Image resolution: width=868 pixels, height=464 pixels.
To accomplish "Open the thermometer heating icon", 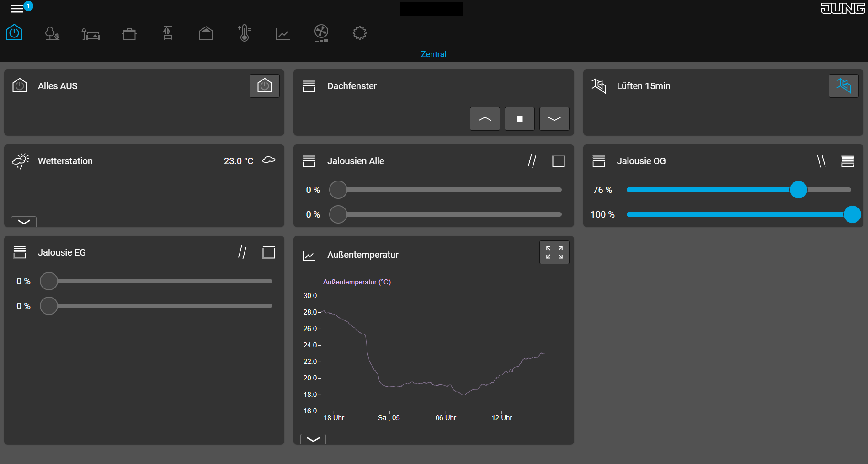I will click(245, 33).
